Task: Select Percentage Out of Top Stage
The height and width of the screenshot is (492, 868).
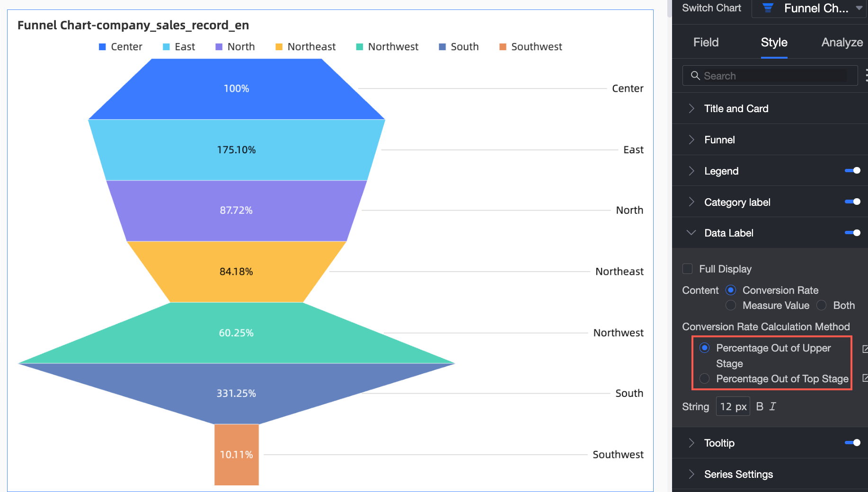Action: [x=705, y=378]
